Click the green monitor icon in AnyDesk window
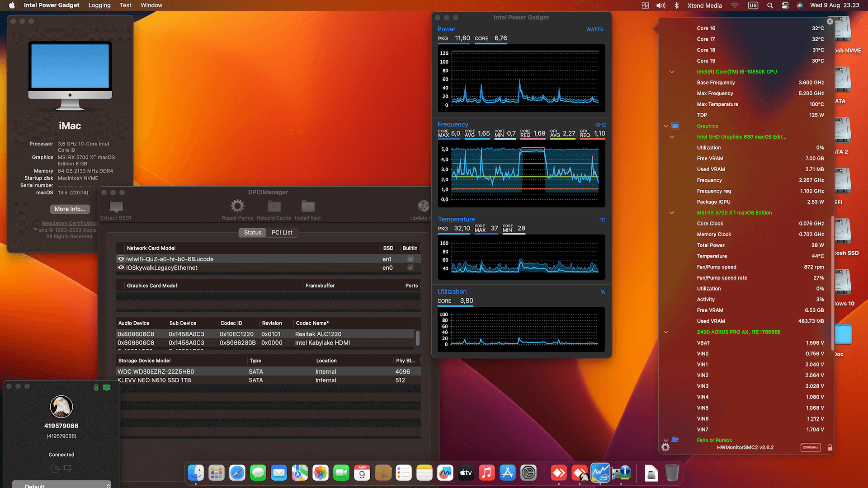The image size is (868, 488). point(107,387)
